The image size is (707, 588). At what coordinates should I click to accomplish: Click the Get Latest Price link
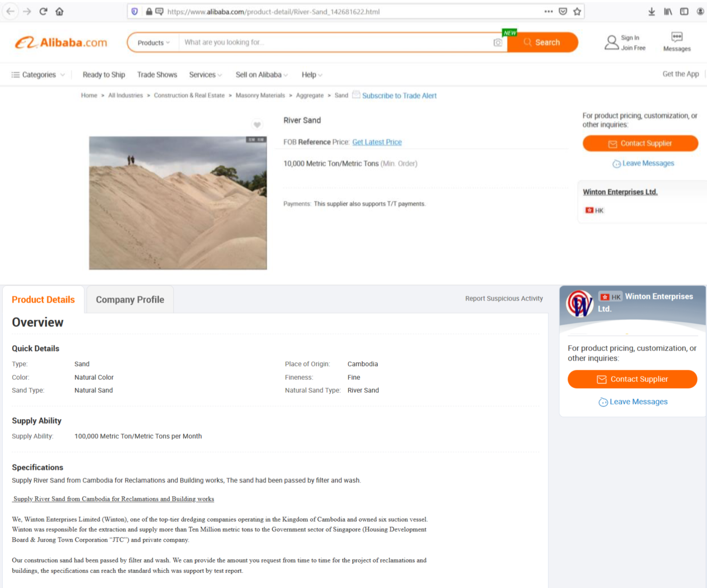[x=377, y=142]
